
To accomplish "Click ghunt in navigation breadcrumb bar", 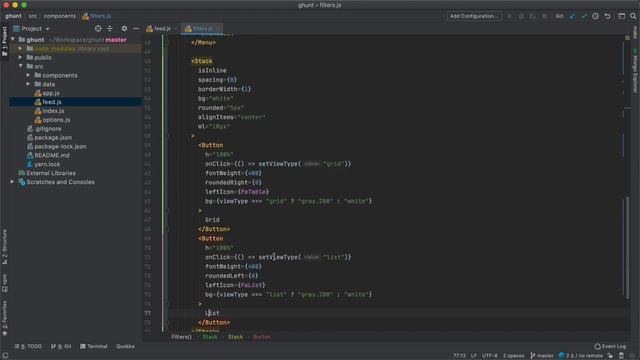I will 13,16.
